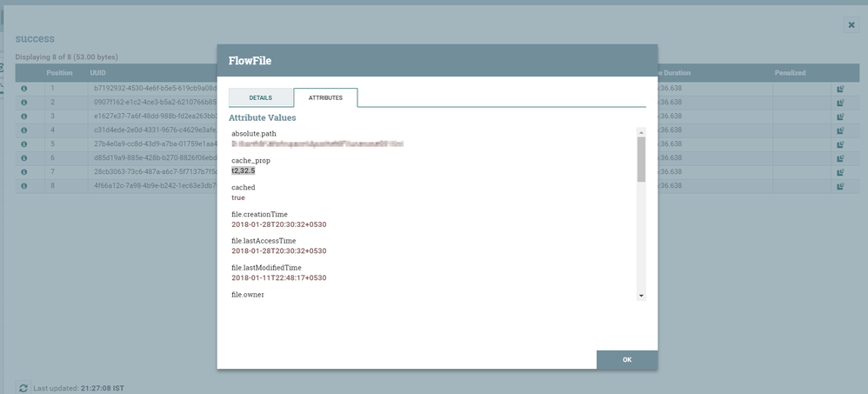Switch to the DETAILS tab
Screen dimensions: 868x394
tap(260, 97)
